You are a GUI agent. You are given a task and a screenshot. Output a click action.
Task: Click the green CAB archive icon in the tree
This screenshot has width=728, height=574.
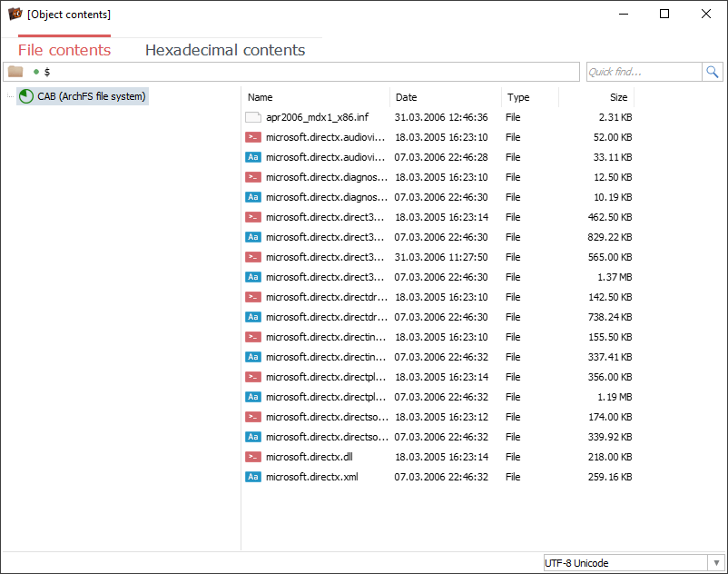coord(26,96)
